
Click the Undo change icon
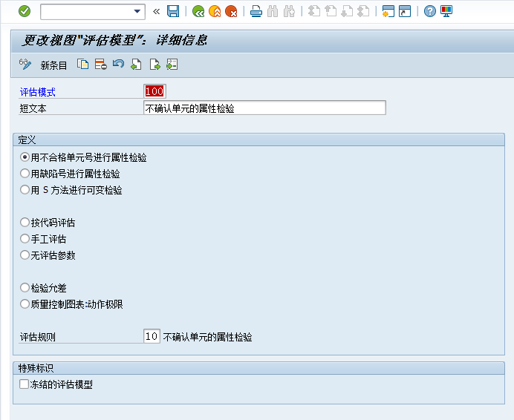click(x=118, y=64)
